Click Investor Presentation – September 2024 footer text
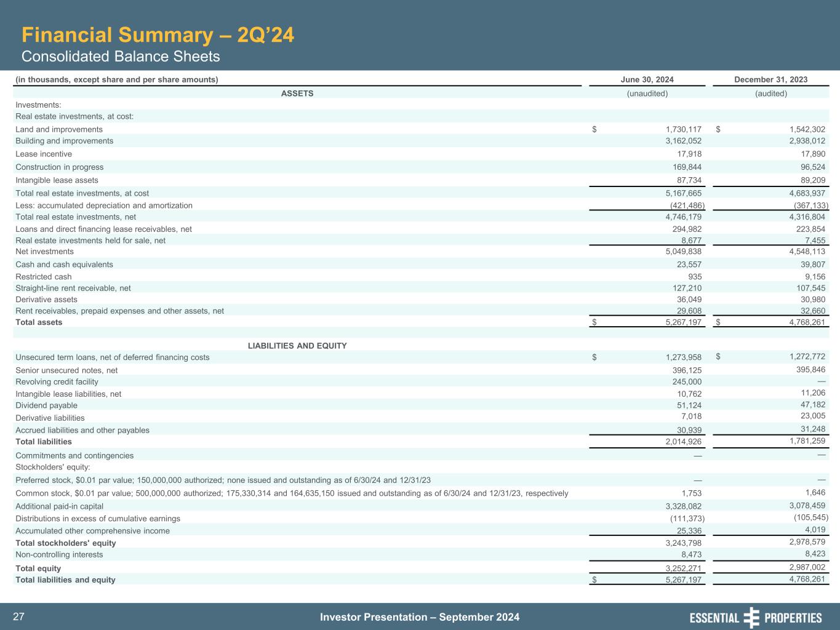 tap(420, 617)
